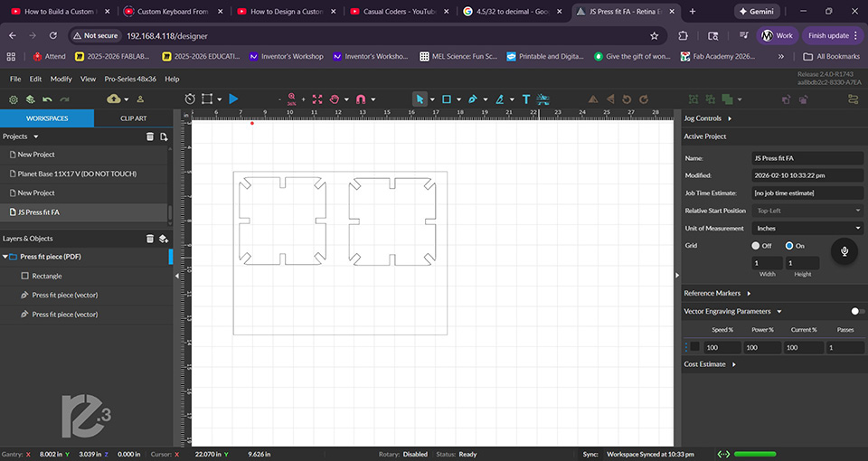
Task: Toggle the Vector Engraving Parameters switch
Action: click(x=856, y=311)
